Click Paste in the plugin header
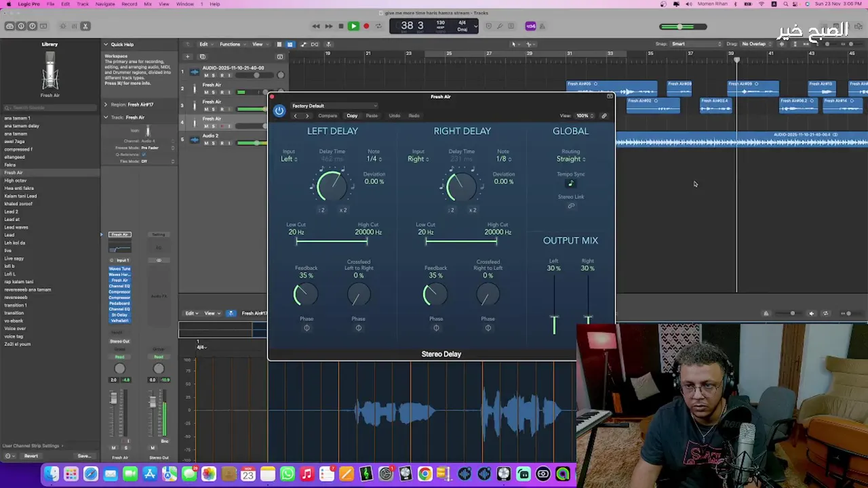This screenshot has height=488, width=868. coord(372,116)
